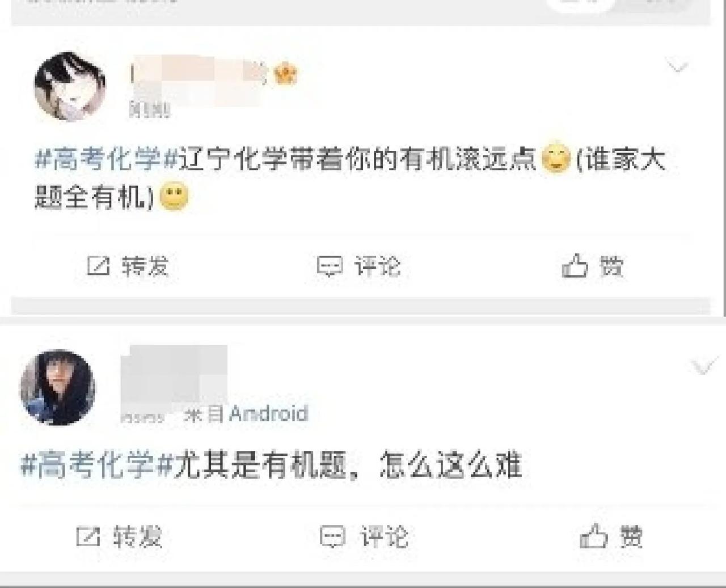Viewport: 726px width, 588px height.
Task: Click 转发 label on first post
Action: tap(145, 266)
